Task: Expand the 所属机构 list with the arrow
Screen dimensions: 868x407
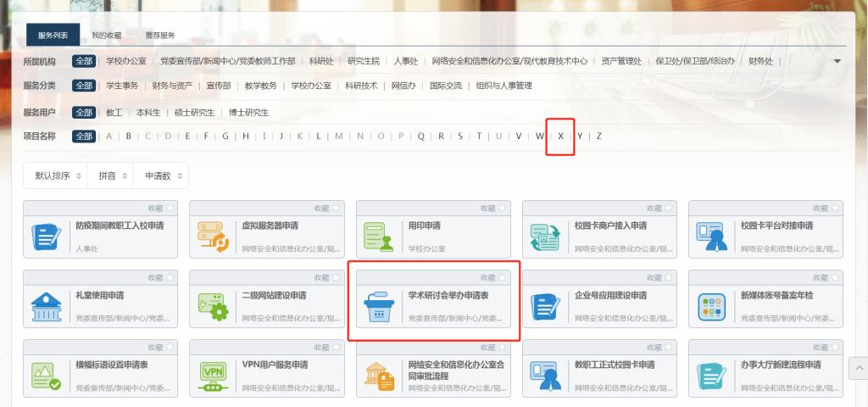Action: 837,61
